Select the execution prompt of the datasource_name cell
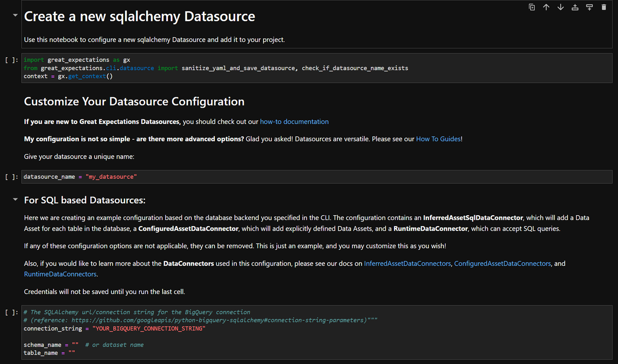618x364 pixels. 11,177
